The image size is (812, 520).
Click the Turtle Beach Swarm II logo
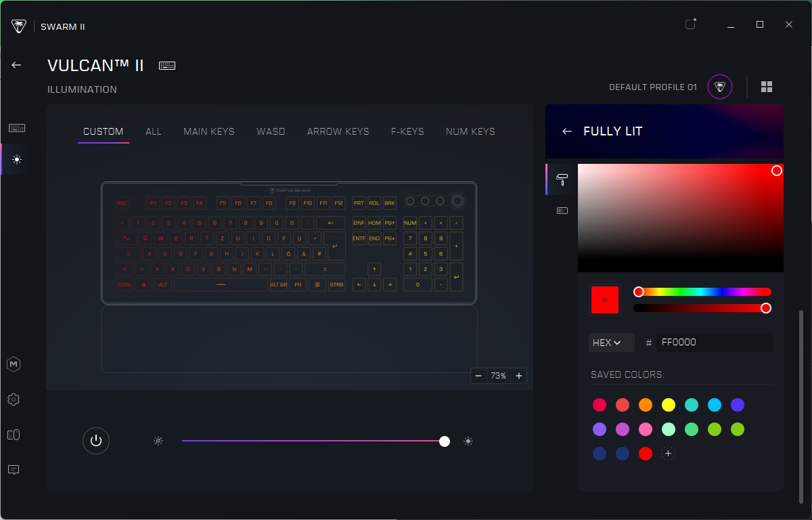[19, 26]
